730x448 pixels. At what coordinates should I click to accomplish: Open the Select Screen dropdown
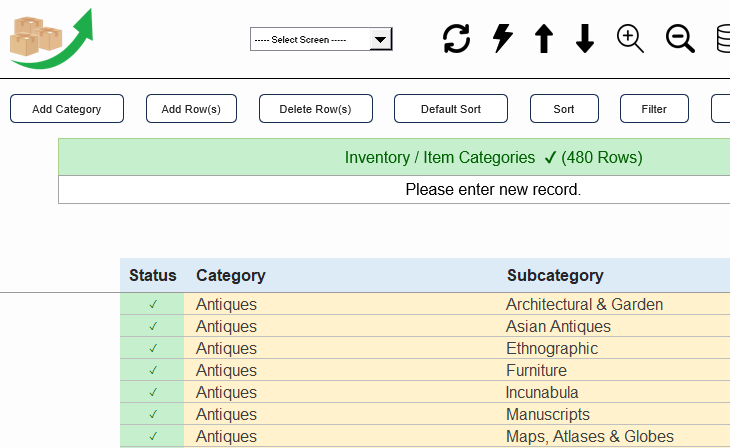tap(321, 39)
